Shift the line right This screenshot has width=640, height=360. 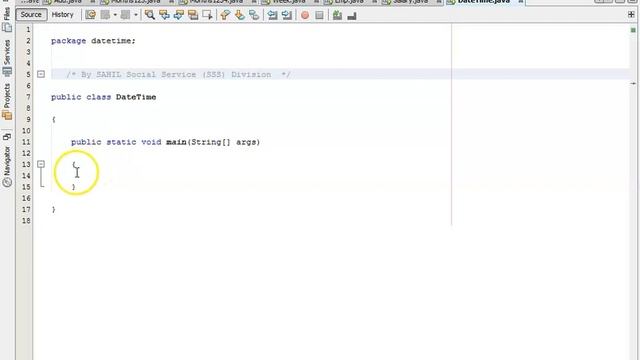pyautogui.click(x=287, y=15)
